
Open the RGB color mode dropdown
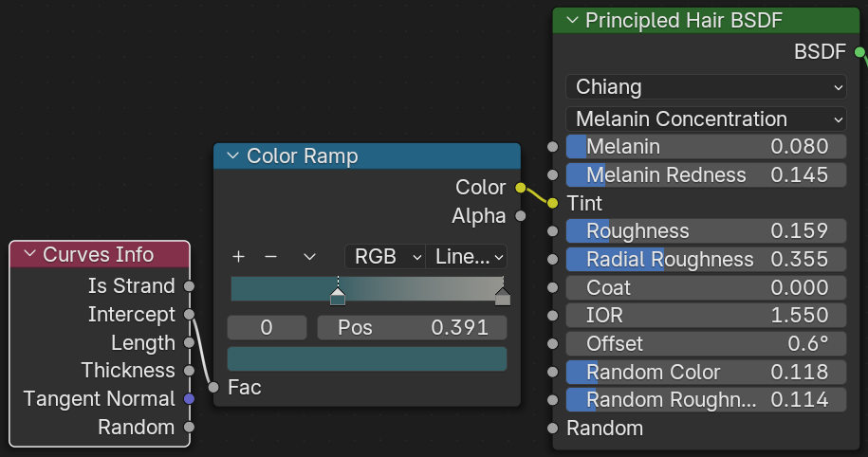pos(384,257)
